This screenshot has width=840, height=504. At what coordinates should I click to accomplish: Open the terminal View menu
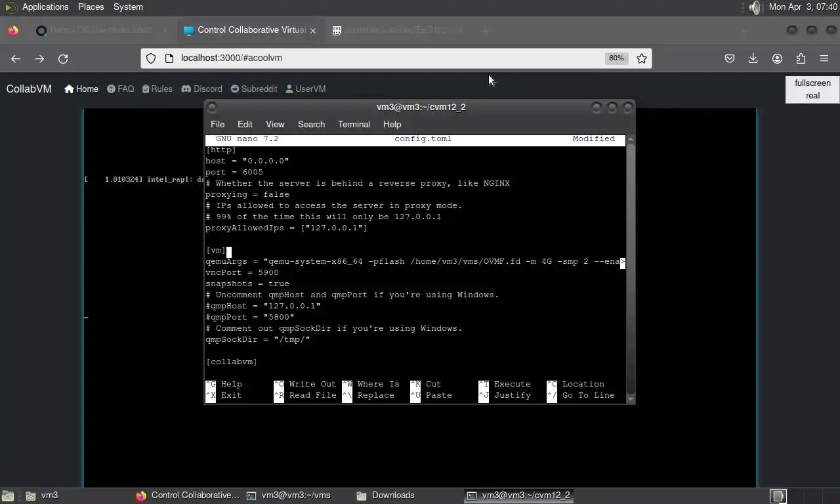click(x=275, y=124)
